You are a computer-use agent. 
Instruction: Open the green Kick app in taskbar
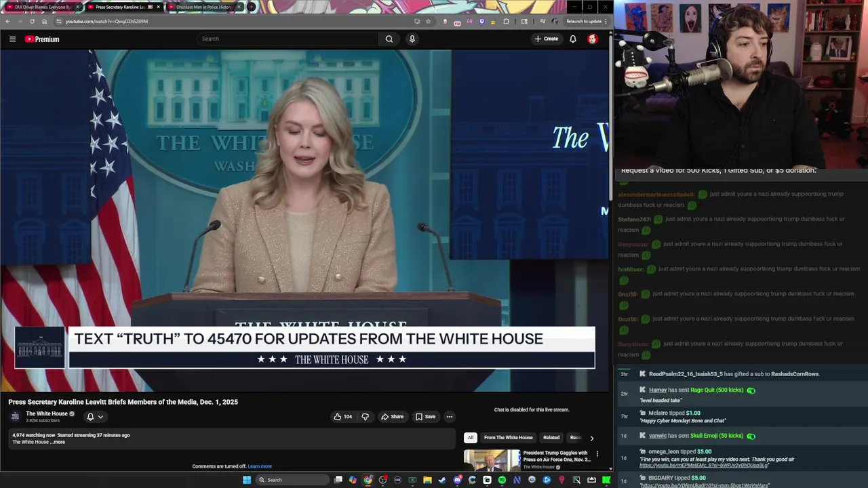coord(606,480)
